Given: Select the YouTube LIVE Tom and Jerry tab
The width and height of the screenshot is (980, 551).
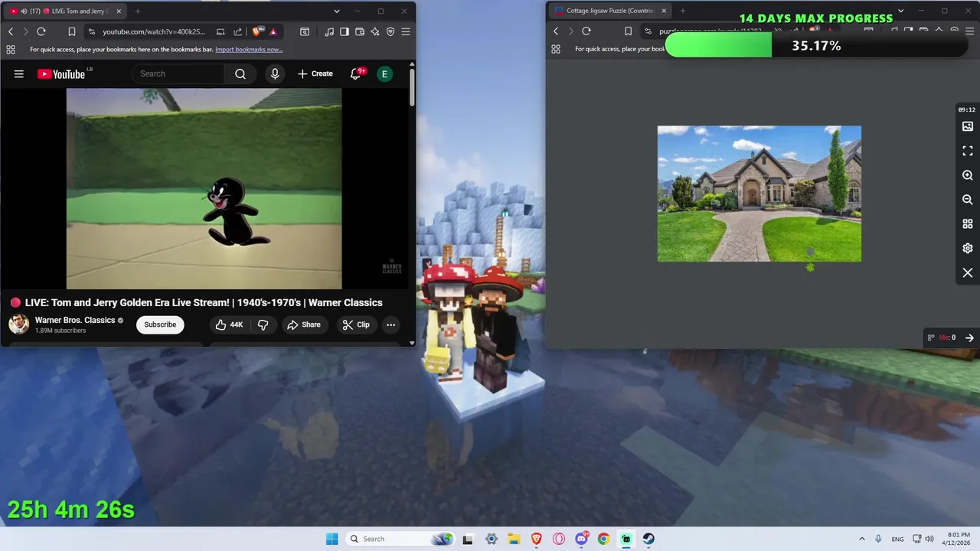Looking at the screenshot, I should [x=64, y=11].
